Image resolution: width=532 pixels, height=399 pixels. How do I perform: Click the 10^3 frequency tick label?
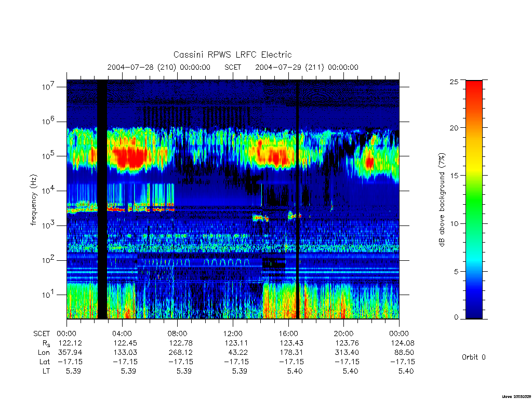pyautogui.click(x=49, y=225)
